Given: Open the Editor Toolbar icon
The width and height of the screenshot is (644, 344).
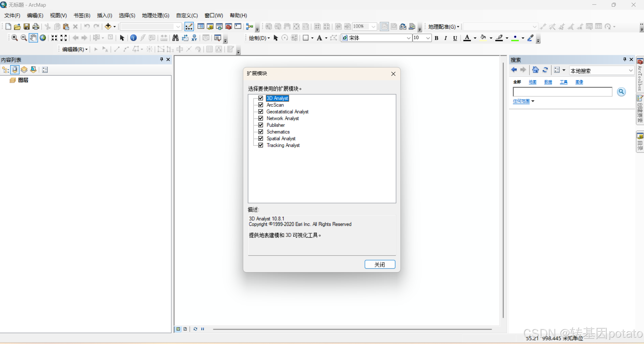Looking at the screenshot, I should (189, 27).
